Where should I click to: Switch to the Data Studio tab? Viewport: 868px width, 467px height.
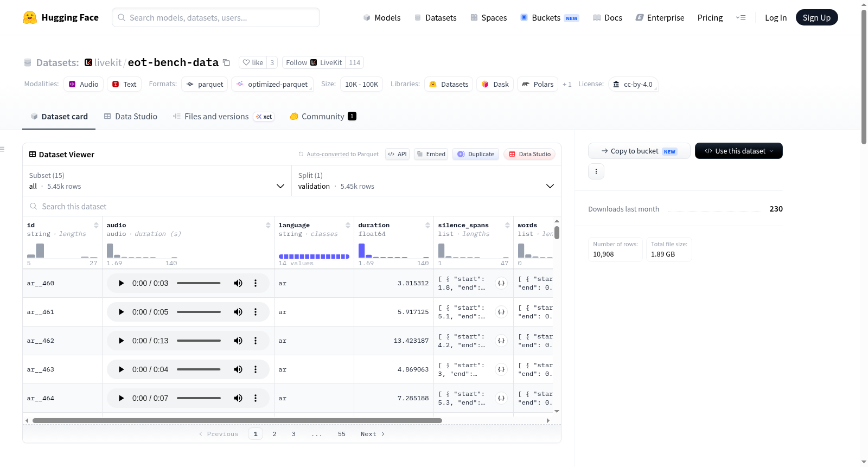[131, 117]
